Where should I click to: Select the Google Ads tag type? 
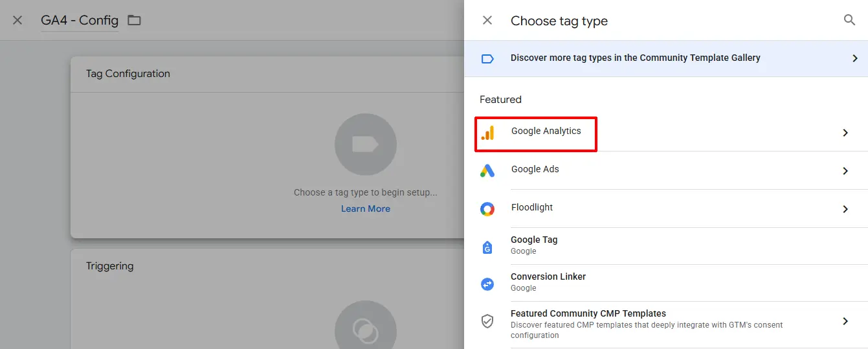pyautogui.click(x=666, y=170)
